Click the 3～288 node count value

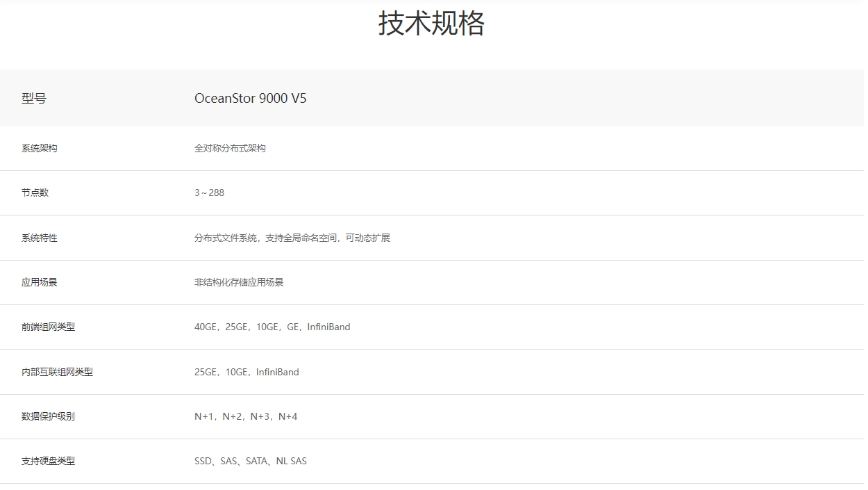tap(210, 193)
